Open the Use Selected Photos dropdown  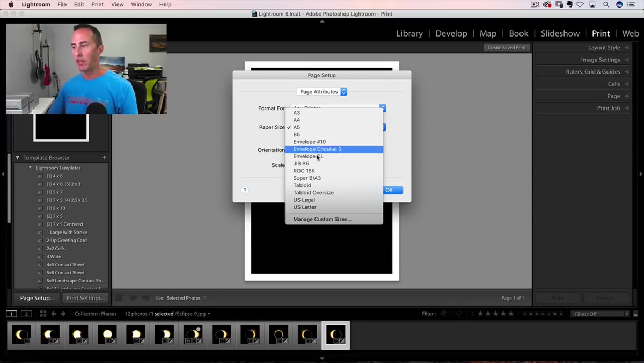[186, 298]
